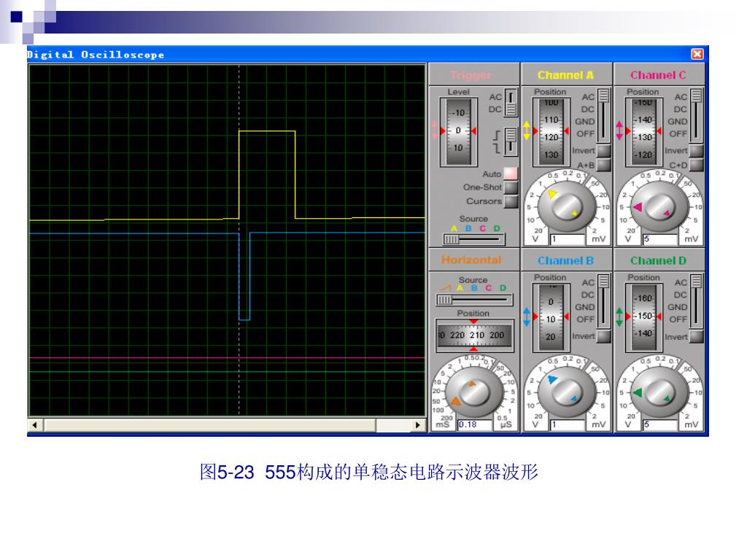Click the magenta Channel C position arrows icon
The height and width of the screenshot is (560, 747).
coord(619,131)
